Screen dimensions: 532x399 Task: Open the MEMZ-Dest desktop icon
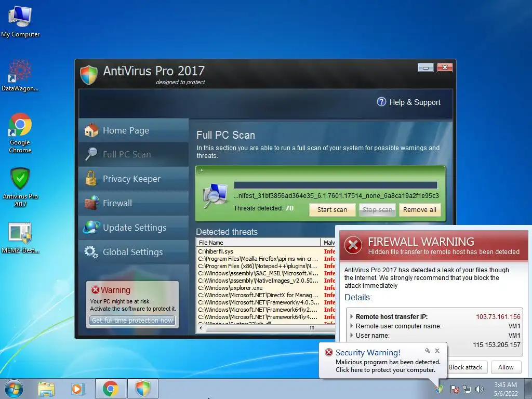tap(20, 238)
